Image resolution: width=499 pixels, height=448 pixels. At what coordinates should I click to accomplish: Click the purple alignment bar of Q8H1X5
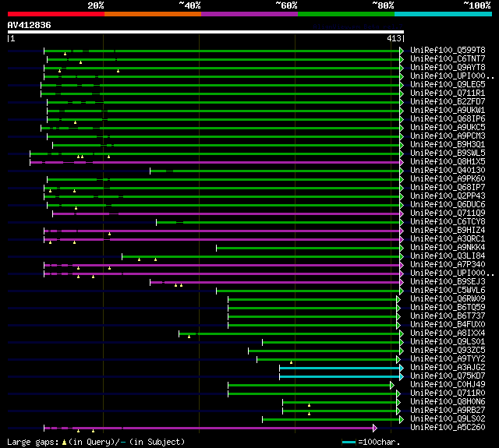pyautogui.click(x=215, y=163)
